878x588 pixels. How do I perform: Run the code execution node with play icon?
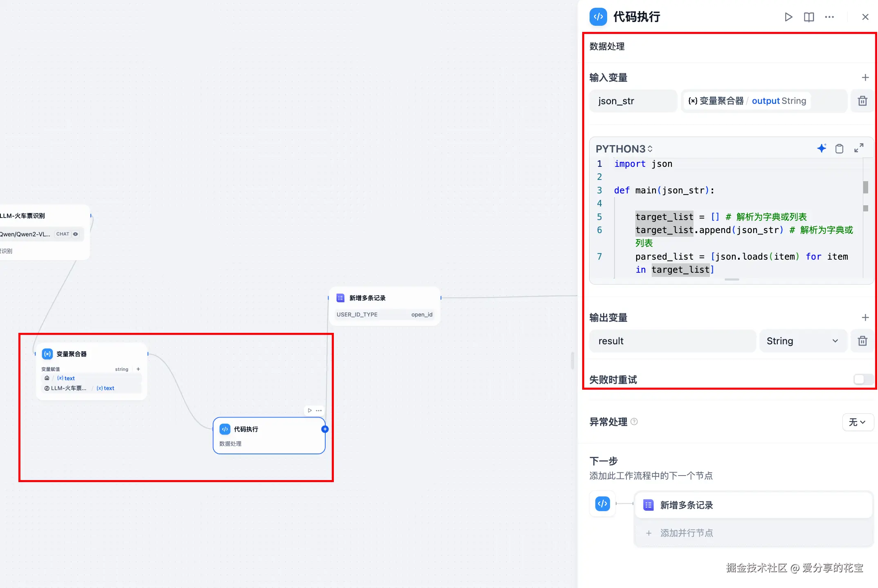[x=788, y=17]
